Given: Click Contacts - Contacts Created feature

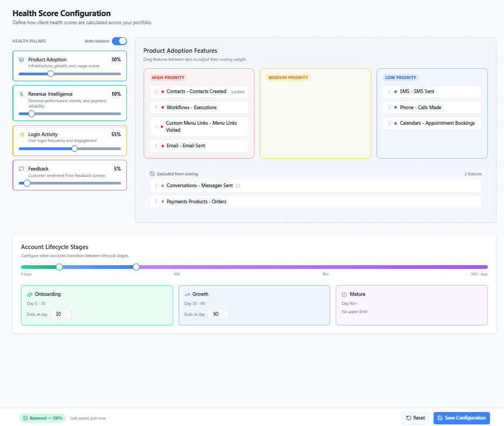Looking at the screenshot, I should point(199,91).
